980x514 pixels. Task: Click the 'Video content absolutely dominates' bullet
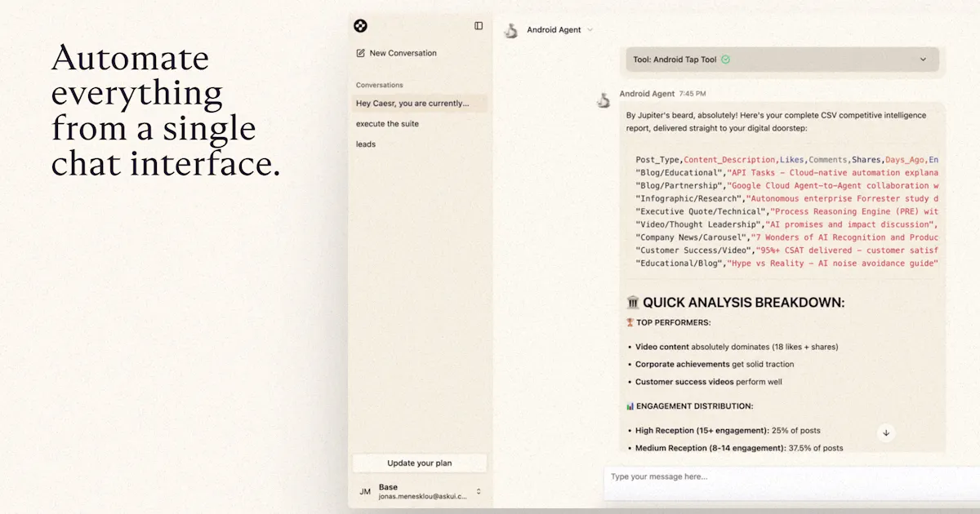click(x=737, y=347)
